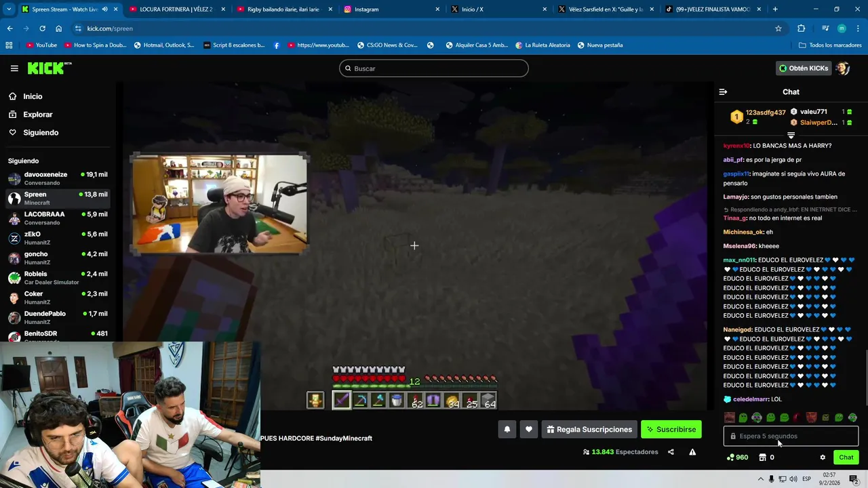Click valeu771 in the gift leaderboard
868x488 pixels.
(x=813, y=112)
